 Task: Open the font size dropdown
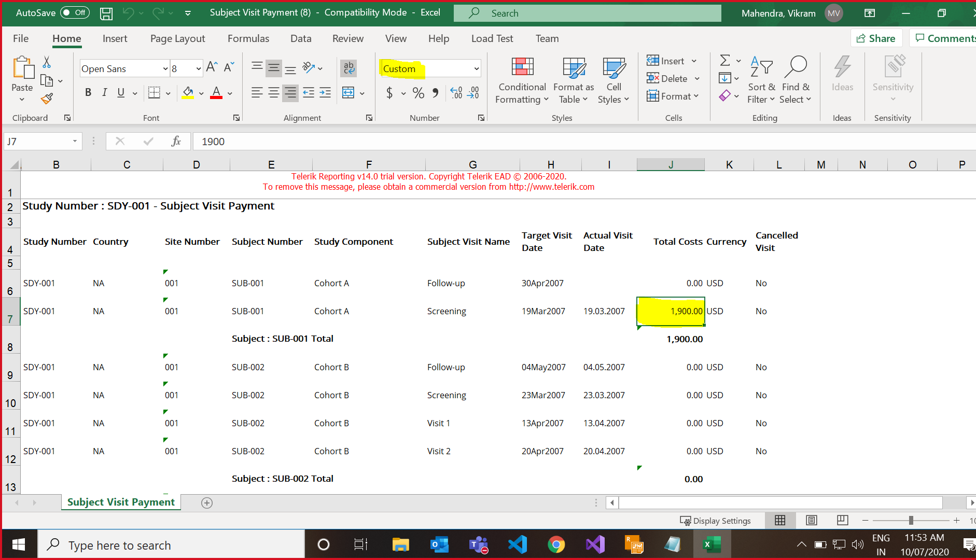click(x=198, y=69)
